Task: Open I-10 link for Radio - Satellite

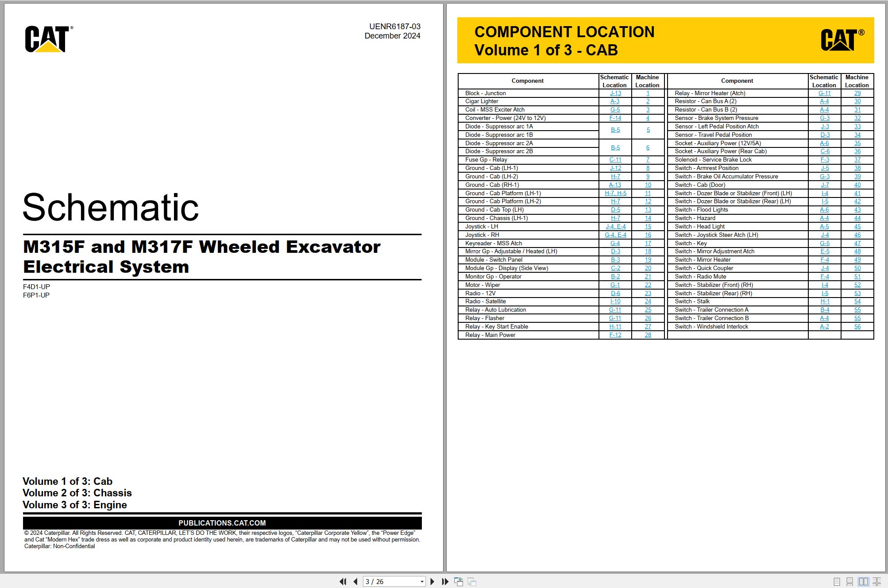Action: (x=615, y=302)
